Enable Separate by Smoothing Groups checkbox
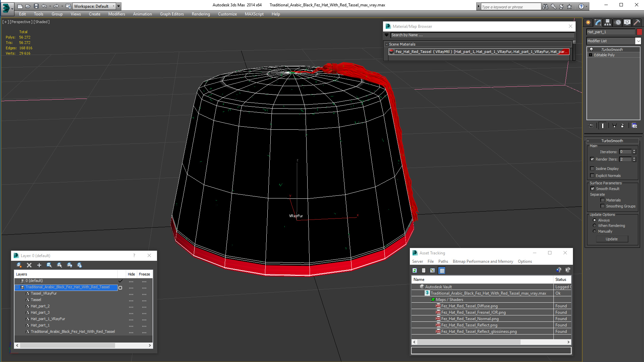644x362 pixels. 603,206
